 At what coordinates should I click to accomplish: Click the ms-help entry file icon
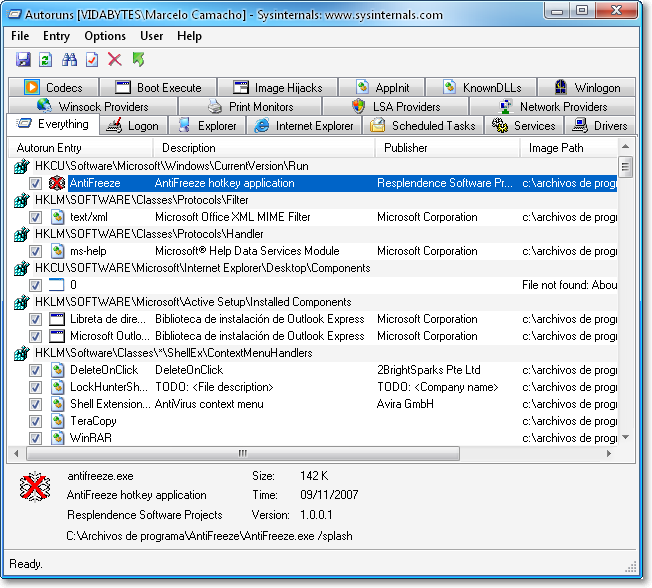(57, 251)
